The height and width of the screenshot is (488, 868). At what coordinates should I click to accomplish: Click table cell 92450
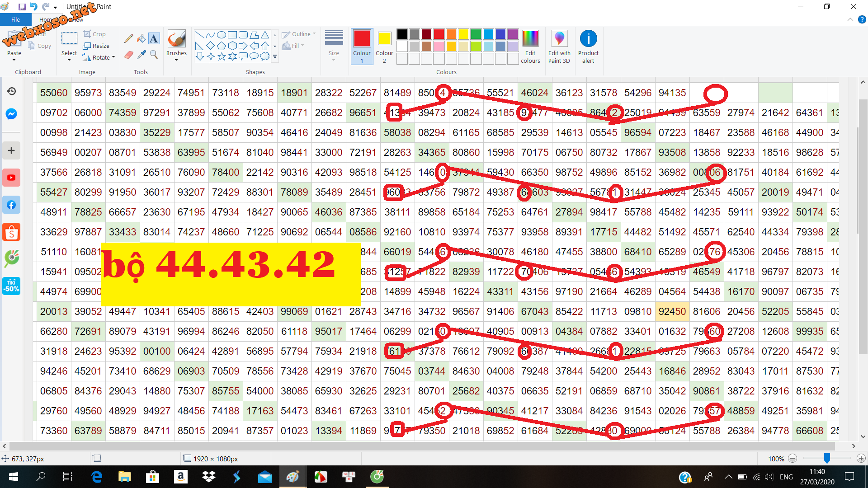pos(672,311)
